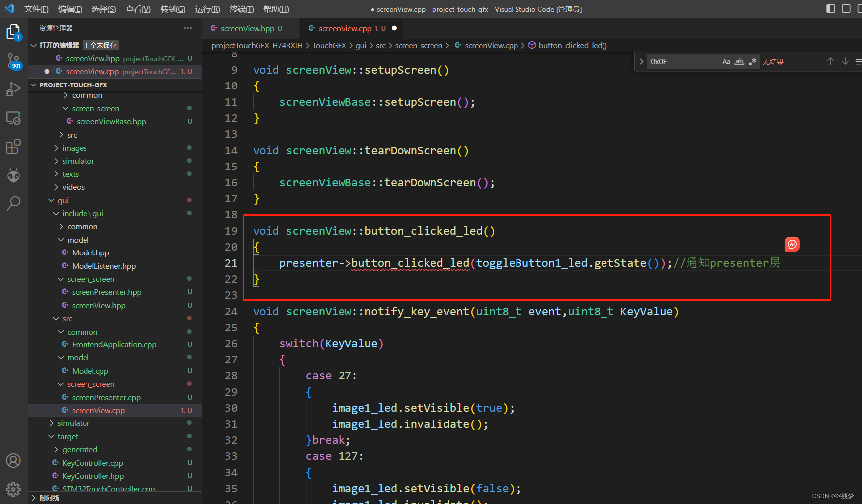Open FrontendApplication.cpp in file tree
Screen dimensions: 862x504
(x=114, y=344)
